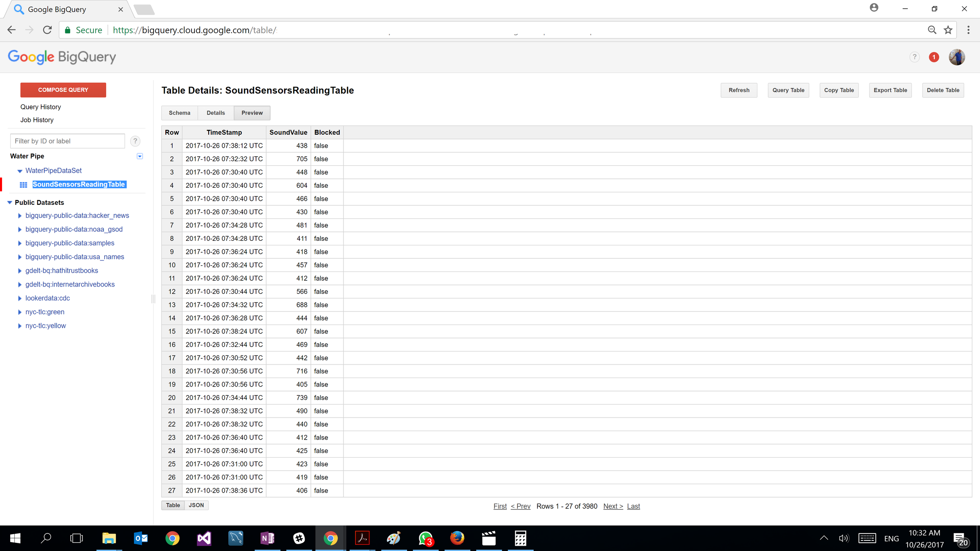This screenshot has width=980, height=551.
Task: Click the Filter by ID or label field
Action: pos(67,141)
